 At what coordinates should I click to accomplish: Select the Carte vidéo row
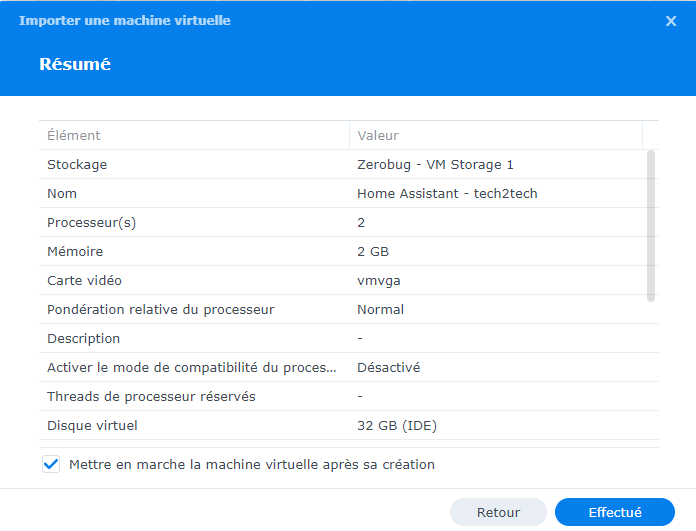349,280
